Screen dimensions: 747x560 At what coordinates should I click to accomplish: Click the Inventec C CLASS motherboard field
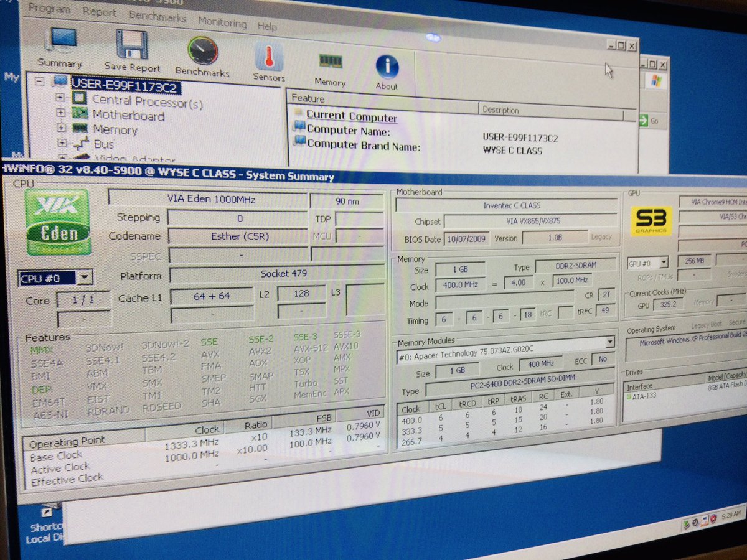(507, 205)
